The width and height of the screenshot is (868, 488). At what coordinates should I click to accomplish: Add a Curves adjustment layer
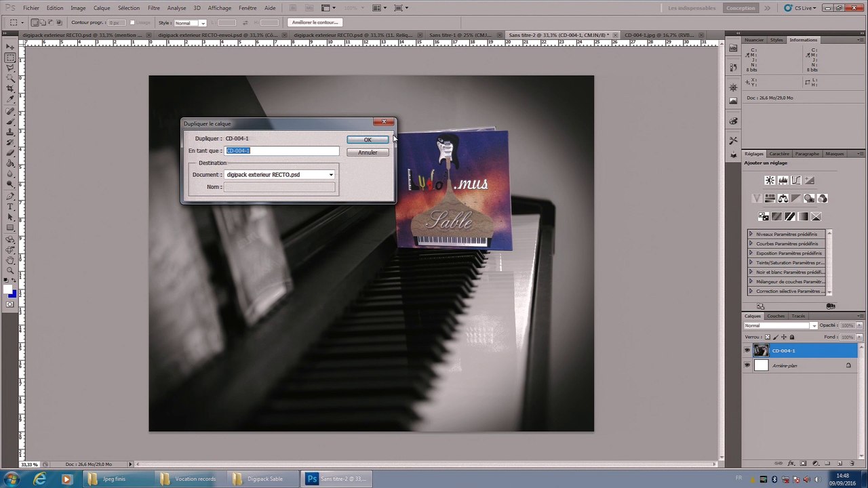coord(796,180)
